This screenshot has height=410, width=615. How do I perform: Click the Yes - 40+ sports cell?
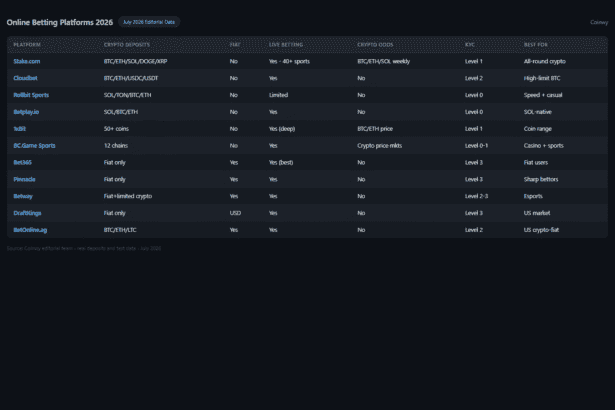coord(289,61)
